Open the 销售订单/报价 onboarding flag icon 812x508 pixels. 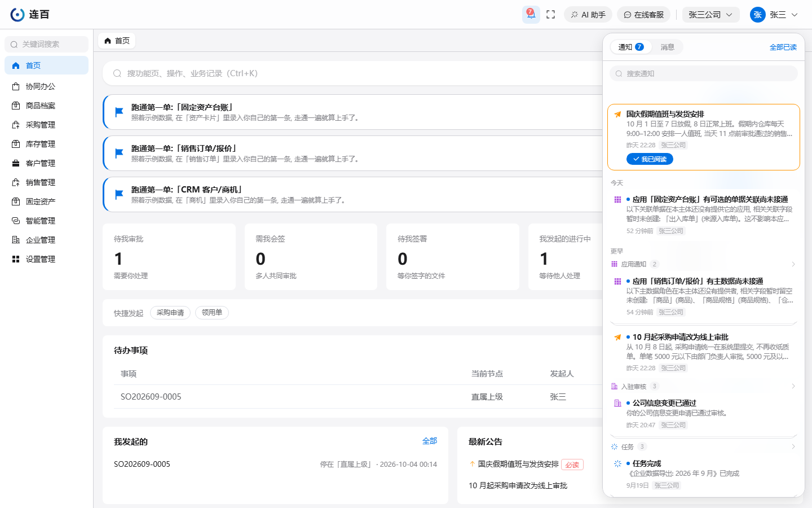[119, 153]
